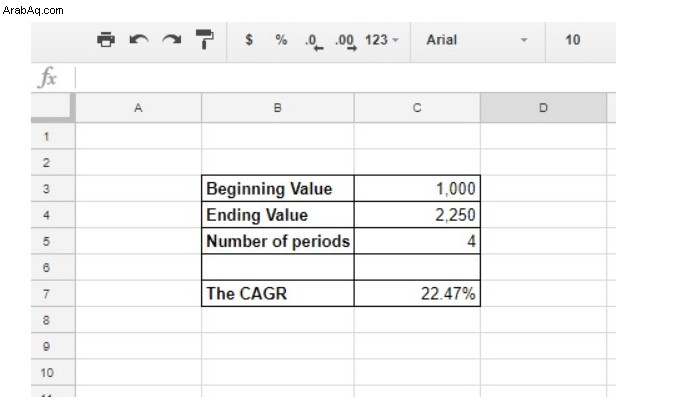Select the 'Beginning Value' cell
Screen dimensions: 698x410
278,189
